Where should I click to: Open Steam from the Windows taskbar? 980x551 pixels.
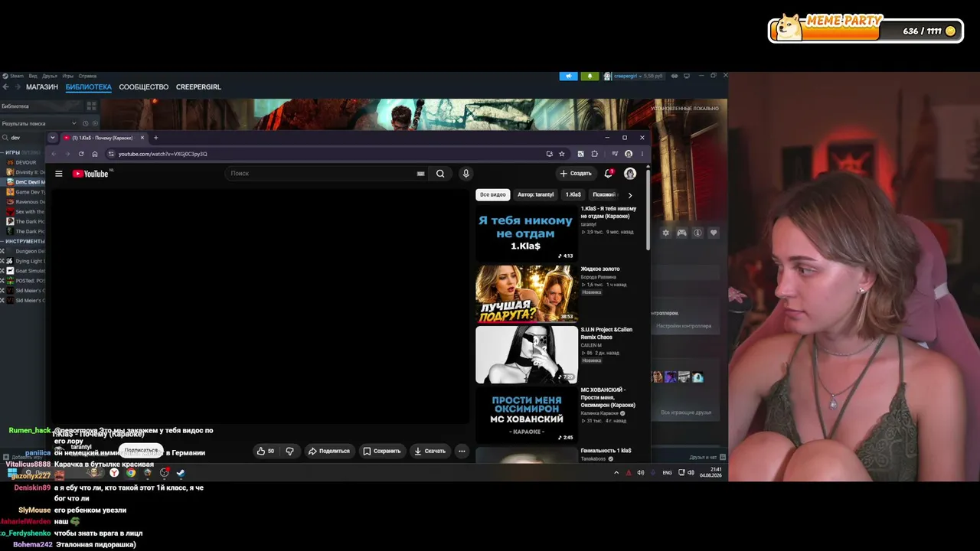pyautogui.click(x=181, y=473)
